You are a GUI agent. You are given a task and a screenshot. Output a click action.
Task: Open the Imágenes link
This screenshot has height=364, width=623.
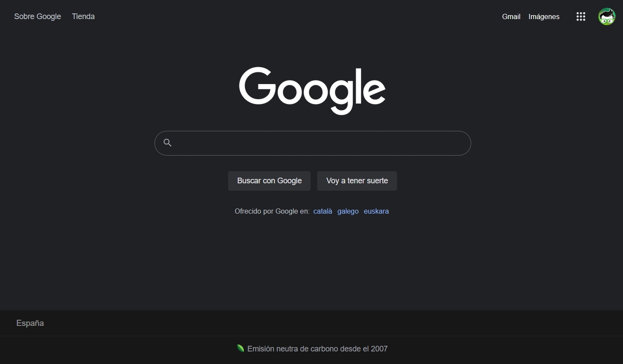click(544, 16)
